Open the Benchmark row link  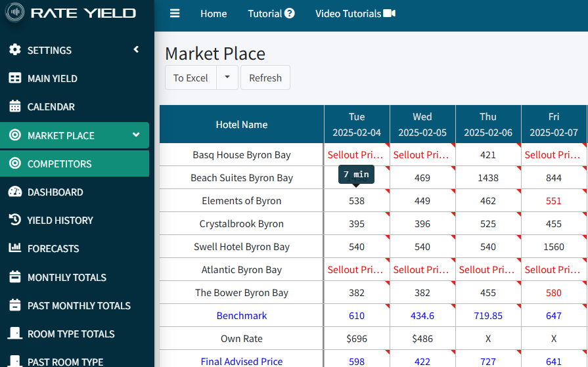(242, 316)
